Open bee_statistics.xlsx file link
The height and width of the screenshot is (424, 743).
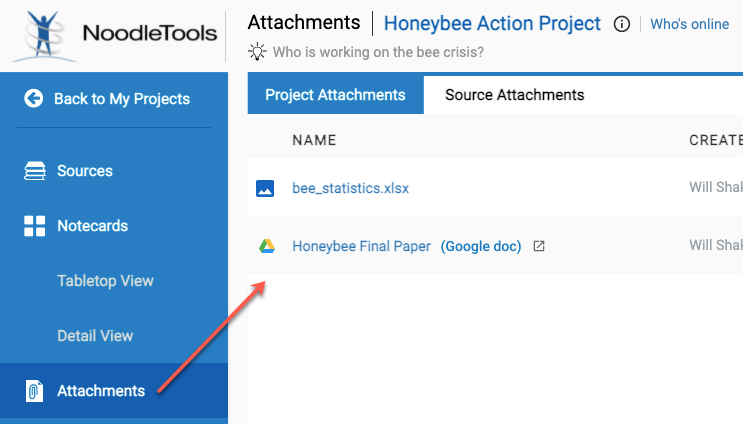(350, 188)
